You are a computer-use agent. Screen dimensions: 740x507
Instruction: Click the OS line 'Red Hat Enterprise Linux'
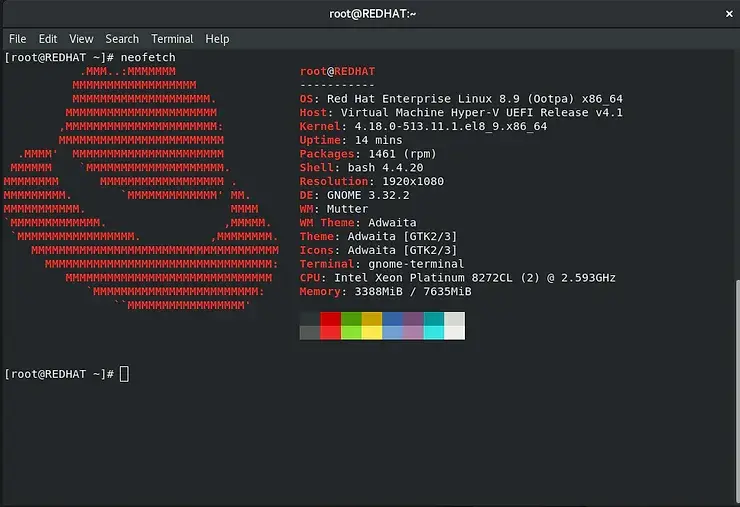(x=461, y=99)
